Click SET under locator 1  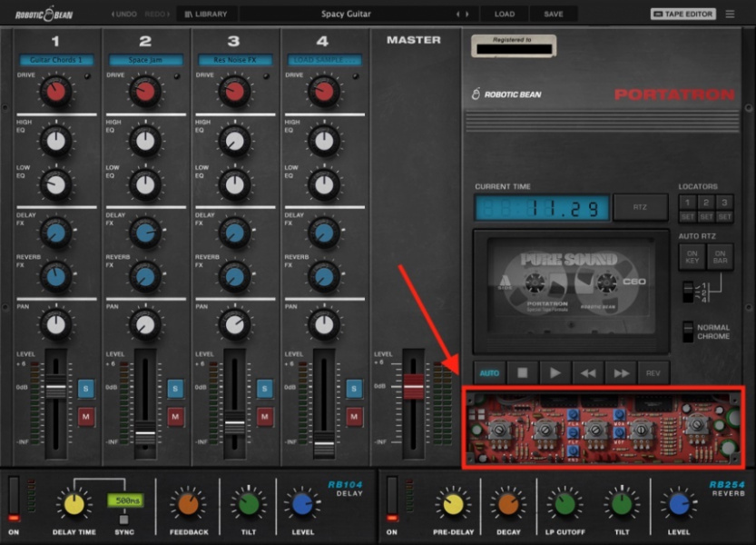coord(688,217)
